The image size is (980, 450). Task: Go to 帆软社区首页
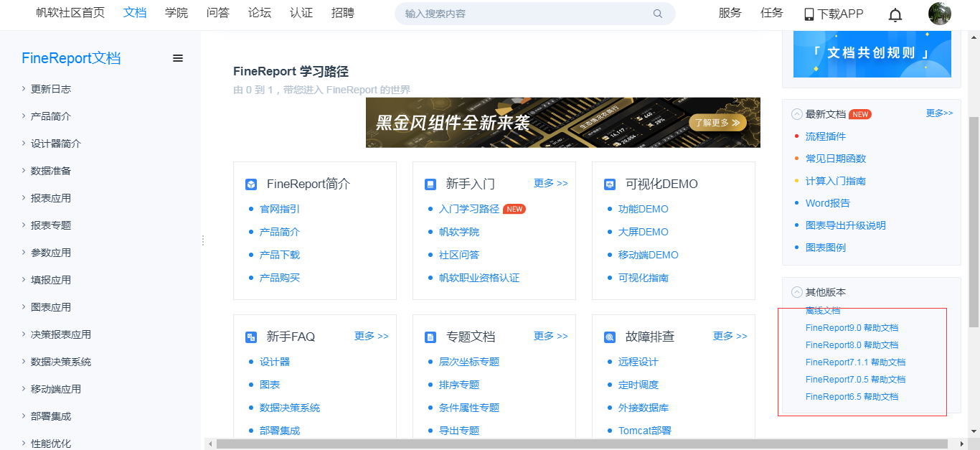click(x=70, y=13)
